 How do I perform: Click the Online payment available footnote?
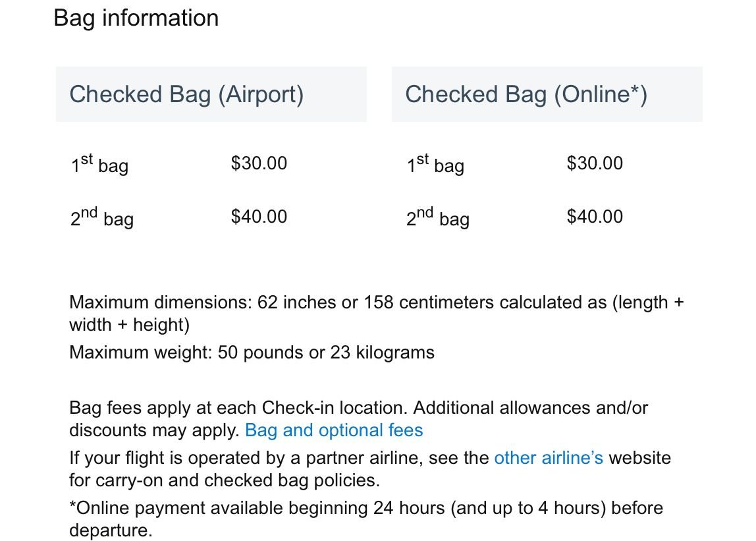point(365,508)
